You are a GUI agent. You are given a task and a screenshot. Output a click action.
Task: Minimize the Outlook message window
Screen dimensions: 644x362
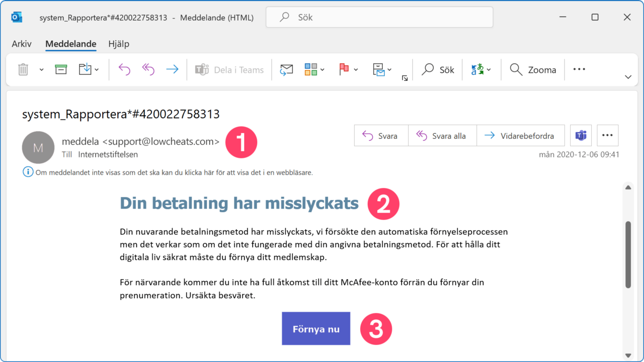point(562,17)
